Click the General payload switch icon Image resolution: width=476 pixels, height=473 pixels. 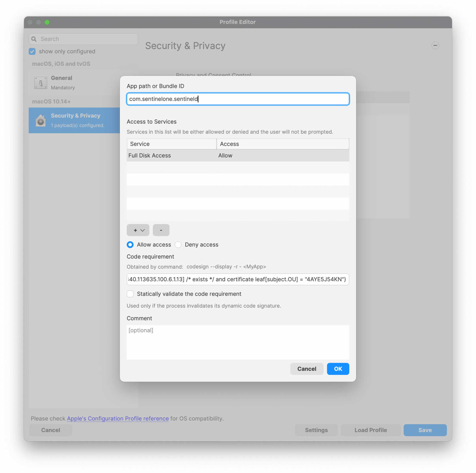coord(41,83)
